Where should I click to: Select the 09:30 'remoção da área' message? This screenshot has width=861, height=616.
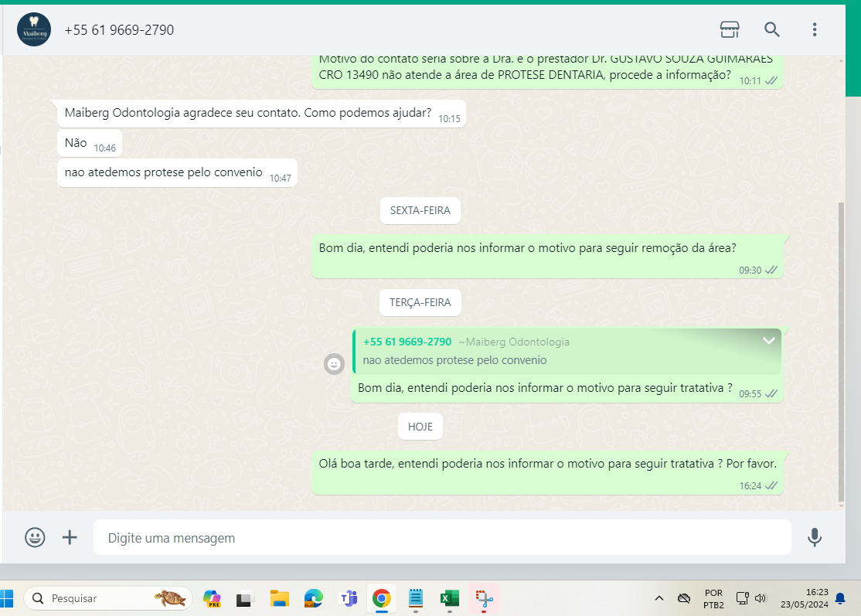click(547, 257)
